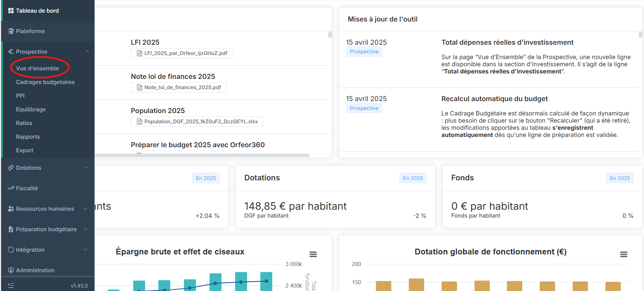This screenshot has width=644, height=291.
Task: Click the Préparation budgétaire document icon
Action: click(11, 229)
